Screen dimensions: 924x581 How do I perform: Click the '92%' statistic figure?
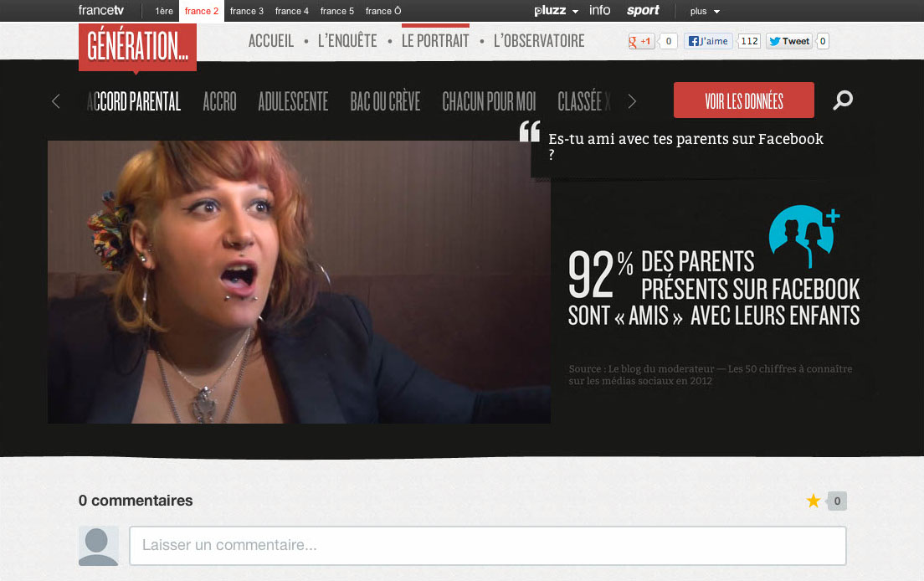point(600,274)
